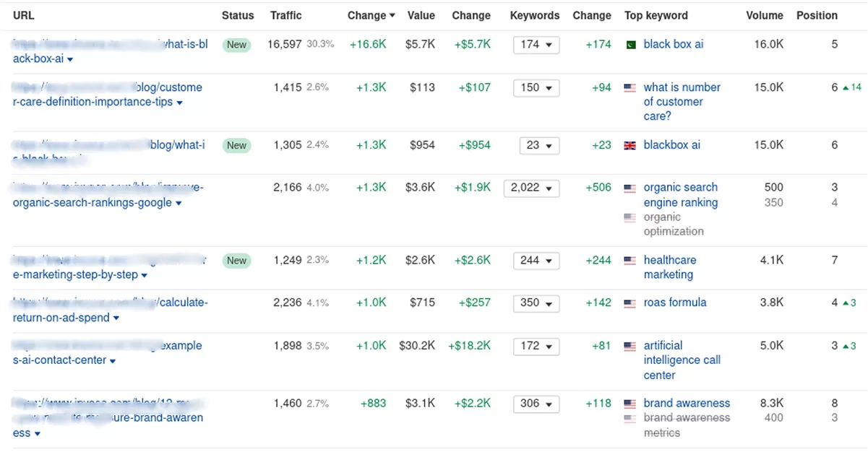Expand URL menu for calculate-return-on-ad-spend
Viewport: 868px width, 452px height.
tap(116, 318)
